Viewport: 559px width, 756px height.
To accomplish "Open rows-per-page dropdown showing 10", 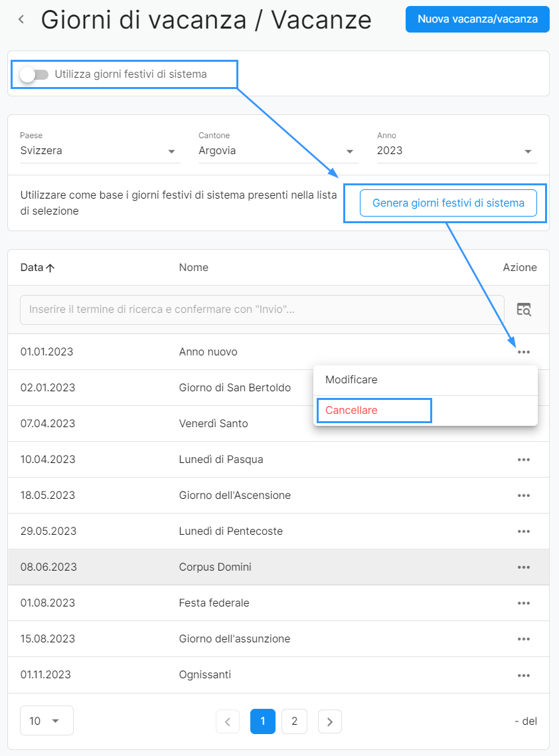I will (46, 721).
